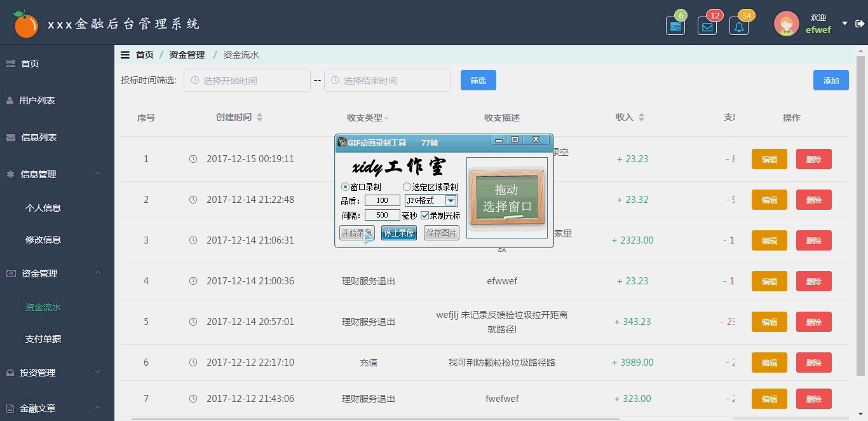Sort by 收入 column arrows
The image size is (868, 421).
click(x=641, y=118)
